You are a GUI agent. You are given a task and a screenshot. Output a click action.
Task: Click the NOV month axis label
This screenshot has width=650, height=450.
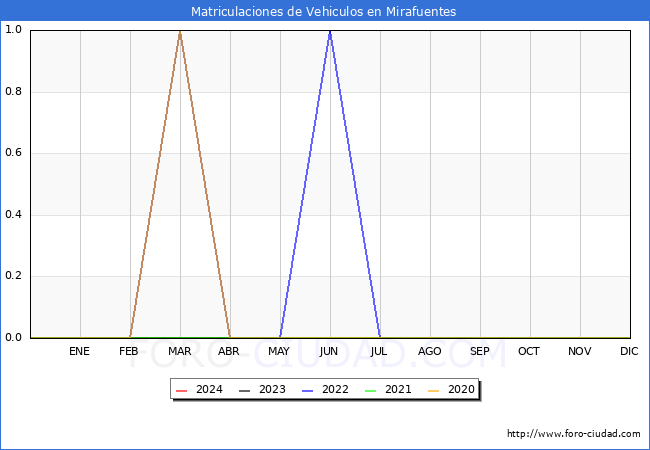point(580,351)
